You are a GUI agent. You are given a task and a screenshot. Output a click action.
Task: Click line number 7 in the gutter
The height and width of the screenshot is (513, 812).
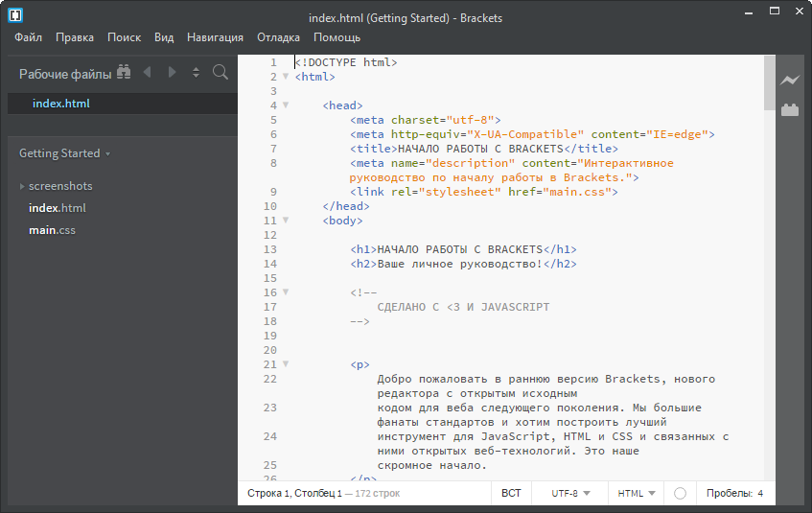(x=273, y=149)
